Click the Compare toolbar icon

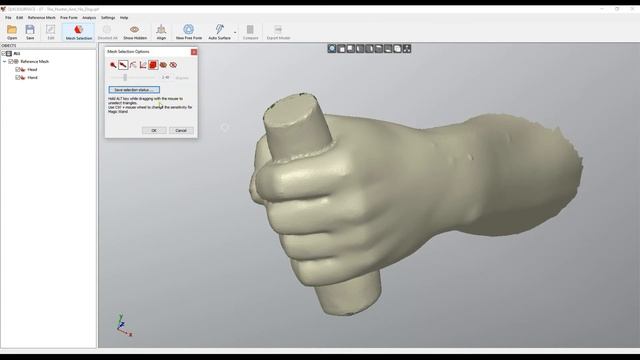click(250, 32)
